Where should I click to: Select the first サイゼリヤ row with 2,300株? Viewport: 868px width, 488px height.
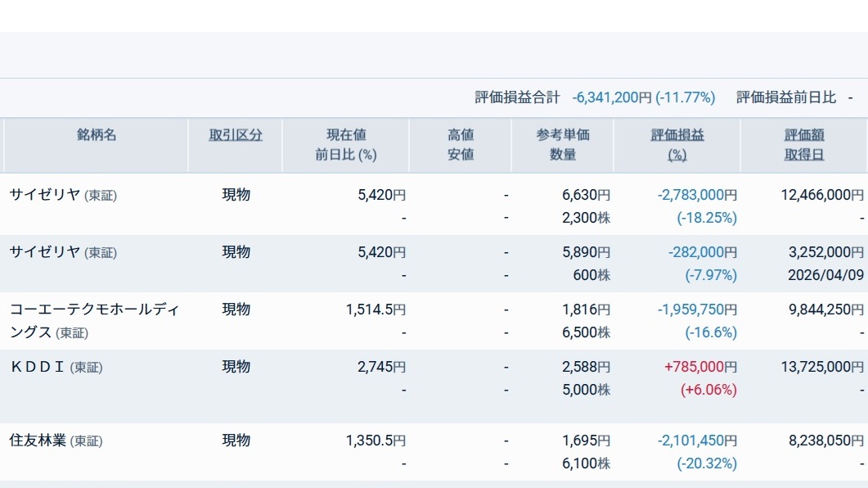click(434, 206)
